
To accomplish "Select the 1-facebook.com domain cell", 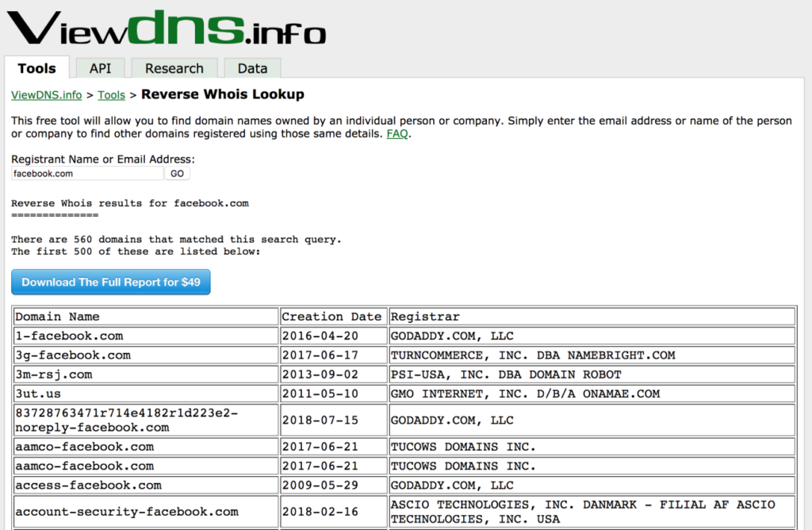I will tap(146, 336).
